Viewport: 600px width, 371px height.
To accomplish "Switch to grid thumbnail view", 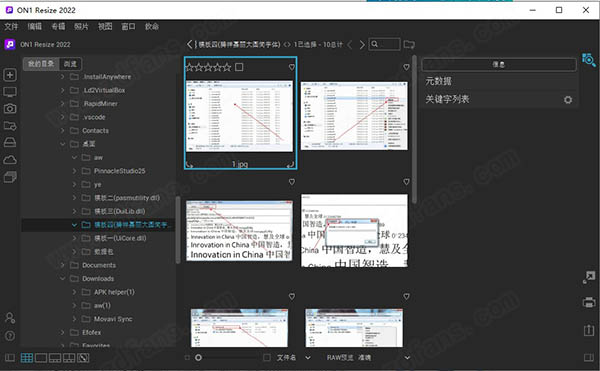I will pyautogui.click(x=27, y=358).
